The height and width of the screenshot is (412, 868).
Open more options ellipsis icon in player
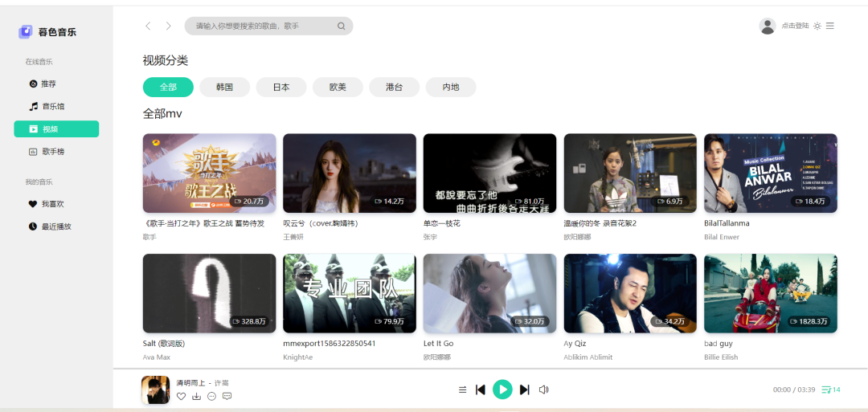[x=211, y=396]
